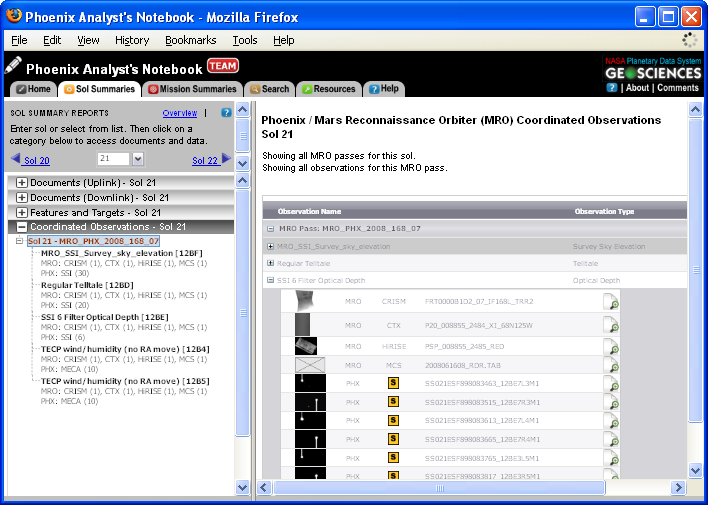Open the Comments link in header
Screen dimensions: 708x505
[677, 88]
